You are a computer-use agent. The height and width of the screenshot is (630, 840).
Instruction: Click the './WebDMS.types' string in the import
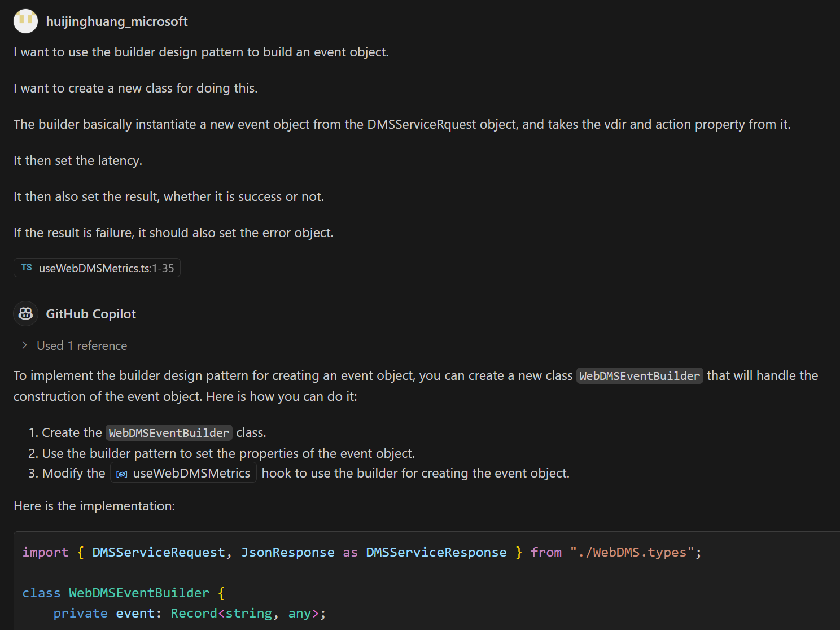click(632, 552)
